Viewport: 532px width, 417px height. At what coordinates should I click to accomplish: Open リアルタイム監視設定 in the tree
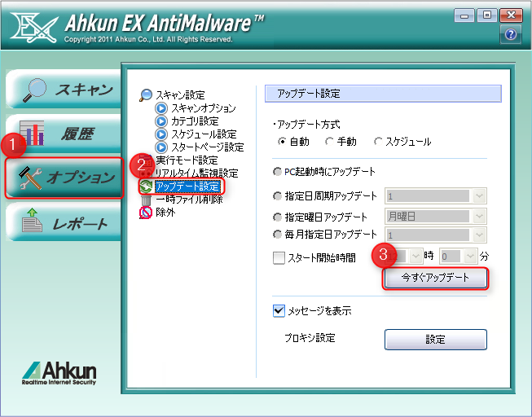tap(197, 173)
